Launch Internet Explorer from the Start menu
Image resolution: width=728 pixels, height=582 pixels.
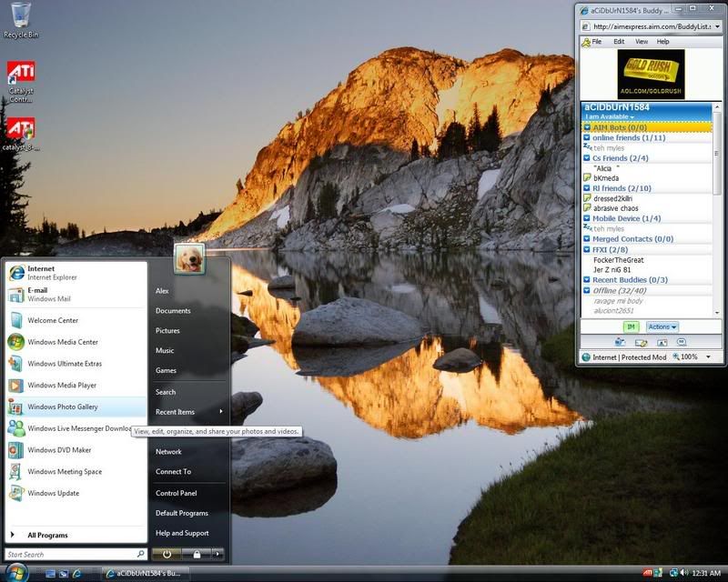pyautogui.click(x=76, y=273)
